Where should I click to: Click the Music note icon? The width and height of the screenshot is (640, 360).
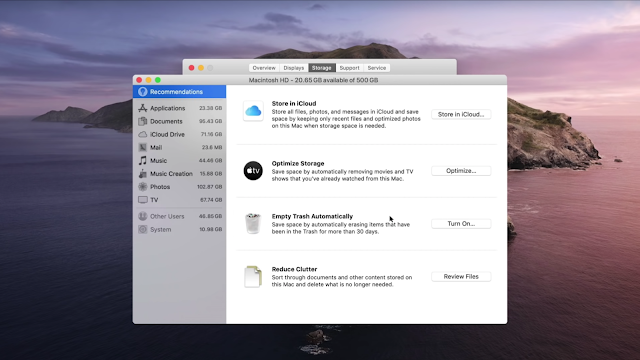[x=142, y=160]
